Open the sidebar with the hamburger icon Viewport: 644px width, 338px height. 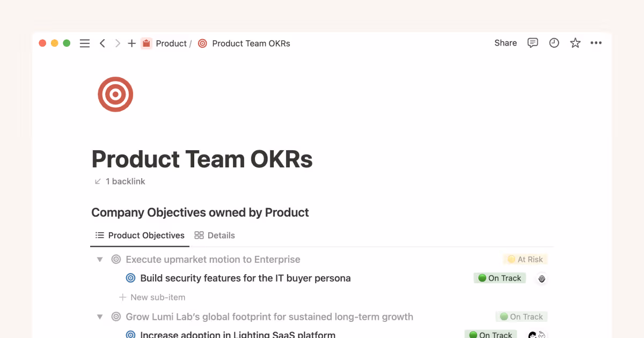[x=84, y=43]
